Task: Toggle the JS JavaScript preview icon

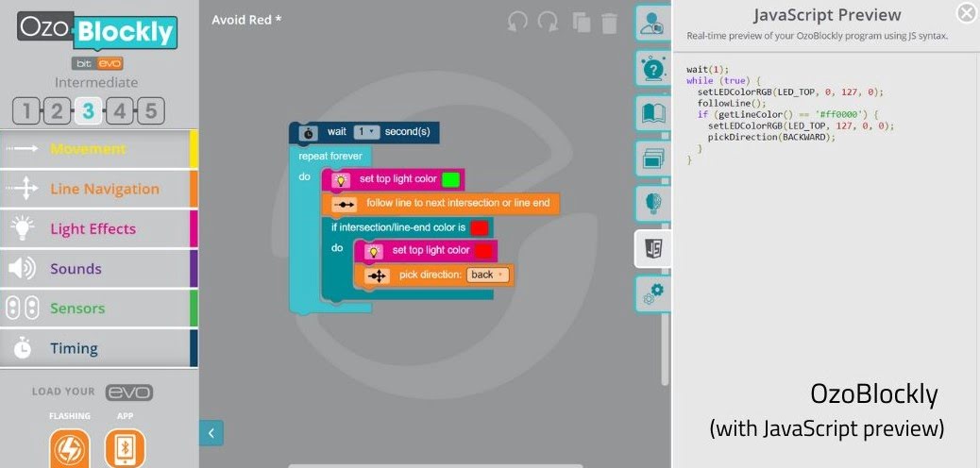Action: pos(653,249)
